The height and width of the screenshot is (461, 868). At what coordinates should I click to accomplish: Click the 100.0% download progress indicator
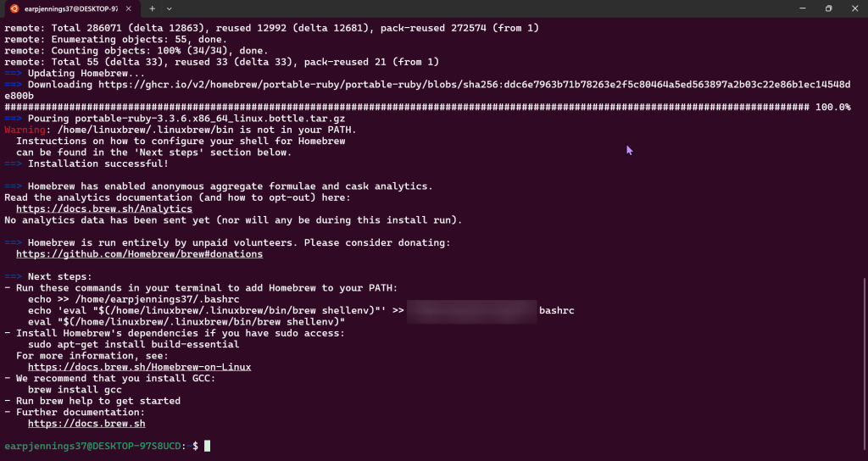pyautogui.click(x=832, y=108)
